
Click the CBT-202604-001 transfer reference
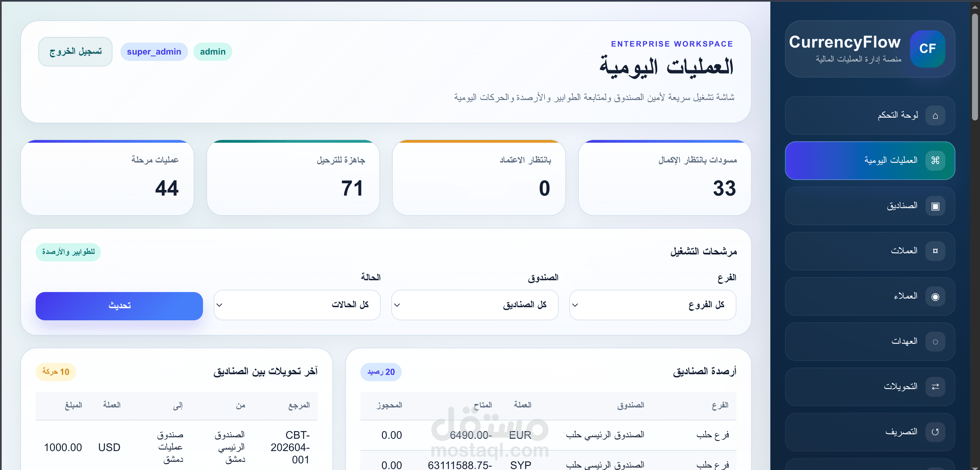pos(290,447)
